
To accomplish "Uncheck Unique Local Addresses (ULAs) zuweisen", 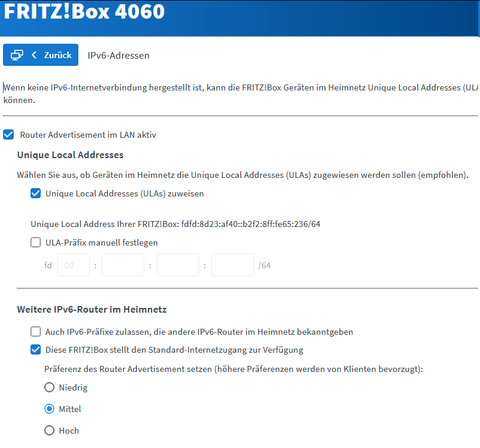I will (36, 193).
